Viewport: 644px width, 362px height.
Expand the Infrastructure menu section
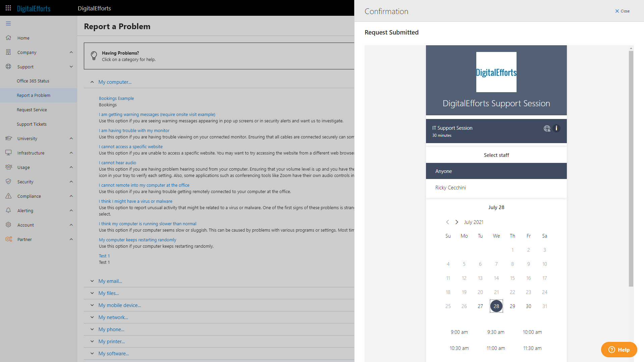71,153
